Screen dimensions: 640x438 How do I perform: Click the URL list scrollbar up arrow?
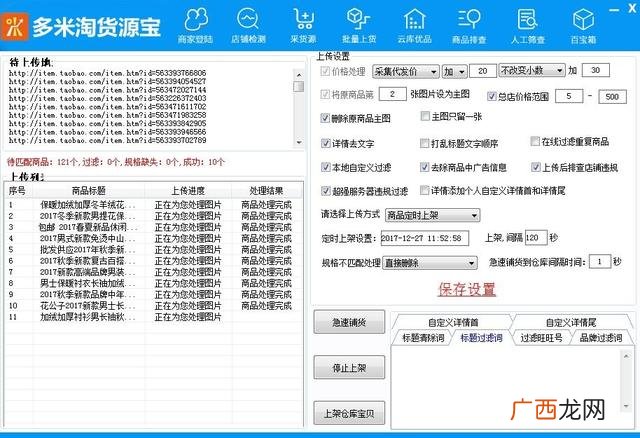click(x=299, y=75)
